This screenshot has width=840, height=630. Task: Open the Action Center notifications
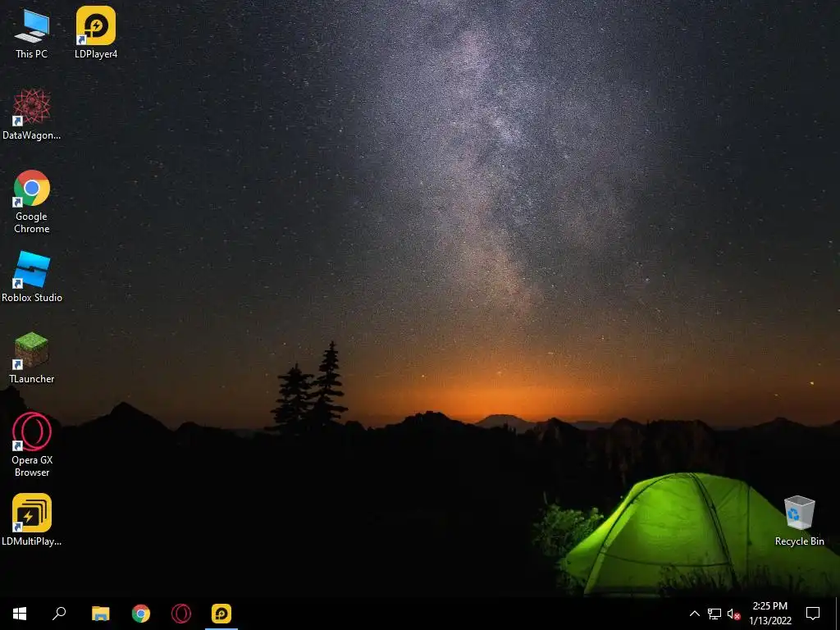coord(813,614)
